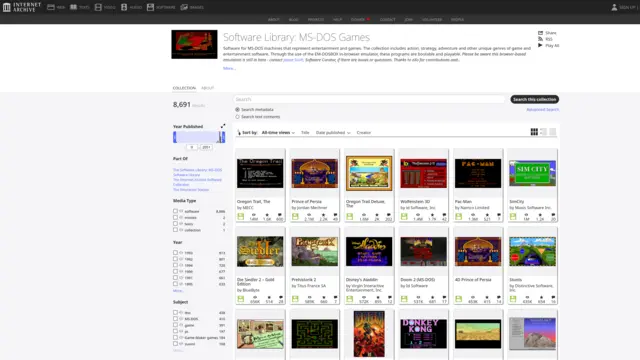This screenshot has width=640, height=360.
Task: Open the Web section icon
Action: [x=51, y=7]
